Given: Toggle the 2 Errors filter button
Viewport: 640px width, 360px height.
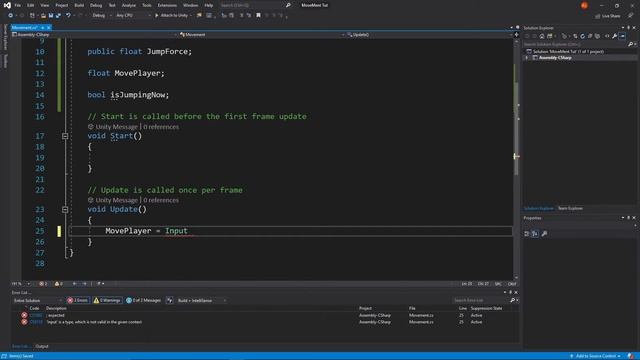Looking at the screenshot, I should tap(78, 300).
